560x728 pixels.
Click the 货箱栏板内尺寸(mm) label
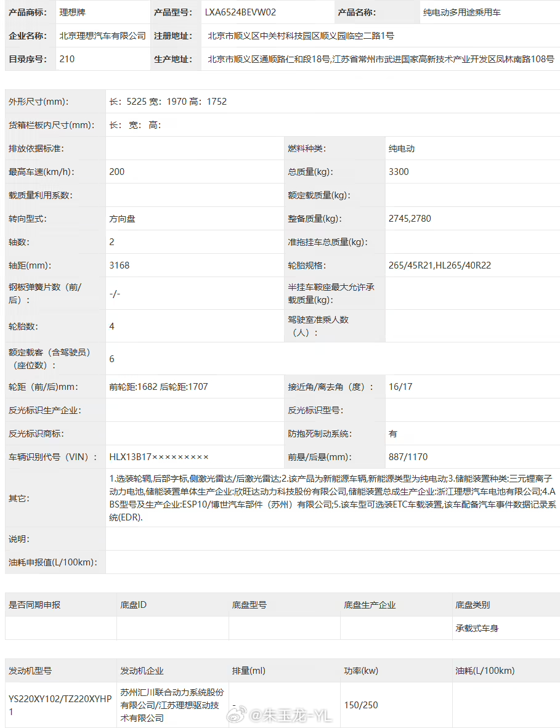52,125
